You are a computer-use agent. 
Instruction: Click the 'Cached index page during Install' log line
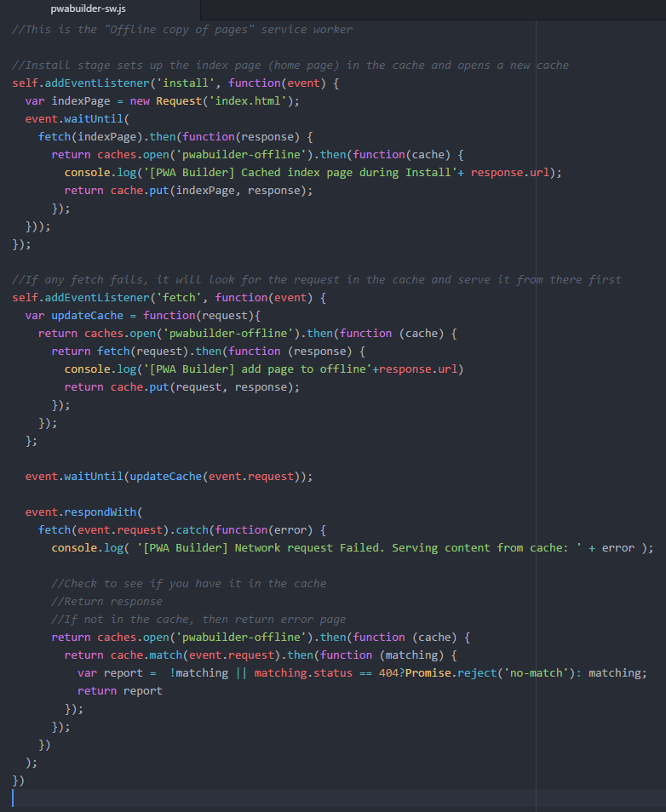pyautogui.click(x=313, y=173)
